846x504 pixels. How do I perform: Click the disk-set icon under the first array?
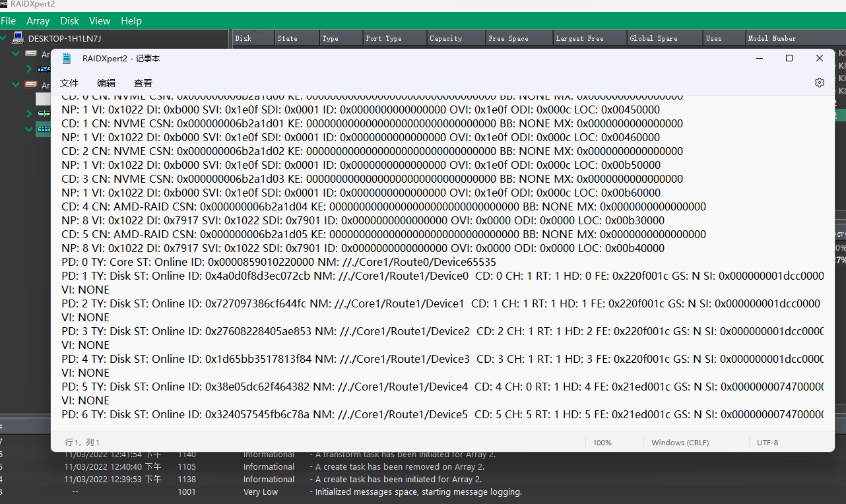[x=44, y=69]
